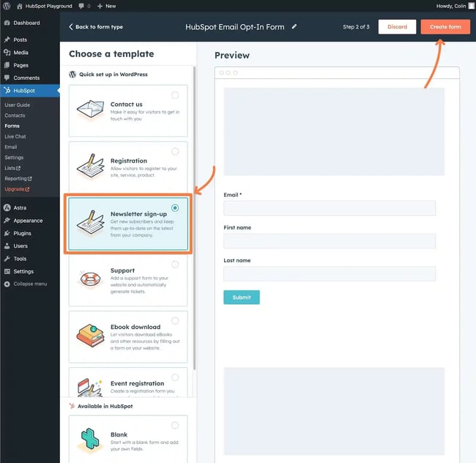Click the Collapse menu label
This screenshot has height=463, width=476.
click(30, 284)
